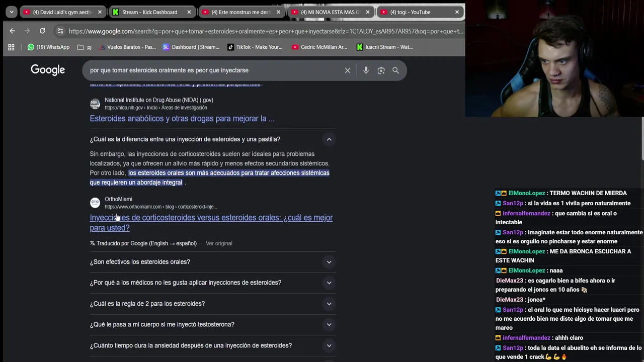
Task: Search by image with the lens icon
Action: pos(381,70)
